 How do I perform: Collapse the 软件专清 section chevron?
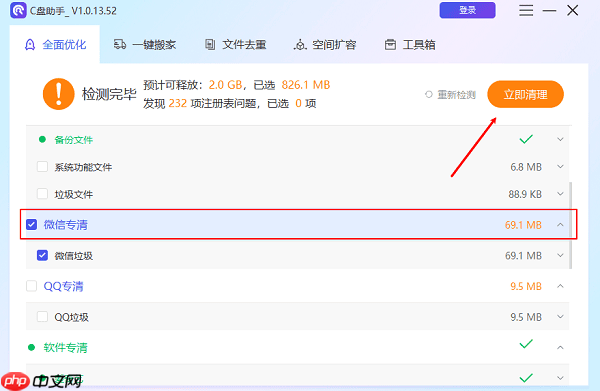[560, 347]
